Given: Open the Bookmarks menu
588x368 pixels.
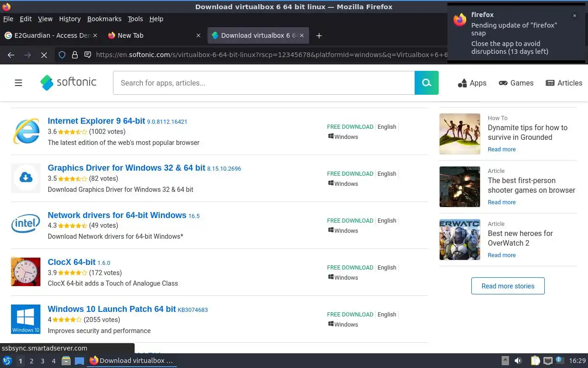Looking at the screenshot, I should click(104, 19).
